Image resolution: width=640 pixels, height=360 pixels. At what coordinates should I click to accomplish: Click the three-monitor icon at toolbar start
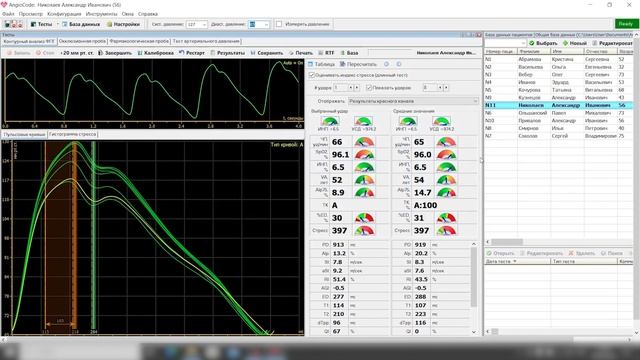pos(13,24)
